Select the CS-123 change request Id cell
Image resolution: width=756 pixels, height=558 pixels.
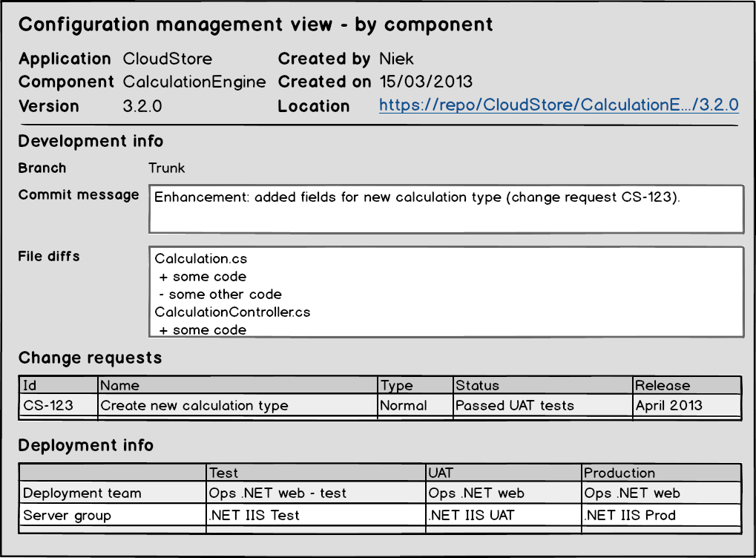(59, 405)
